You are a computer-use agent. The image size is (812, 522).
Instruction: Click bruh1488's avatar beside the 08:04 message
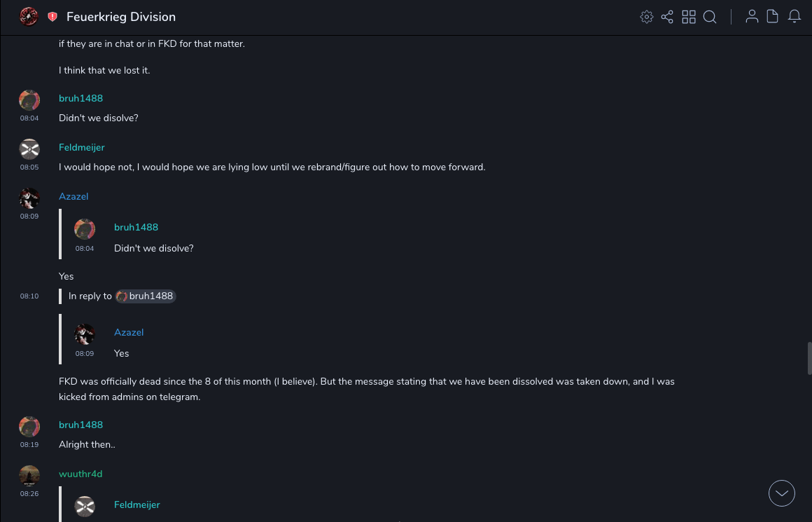(x=29, y=100)
